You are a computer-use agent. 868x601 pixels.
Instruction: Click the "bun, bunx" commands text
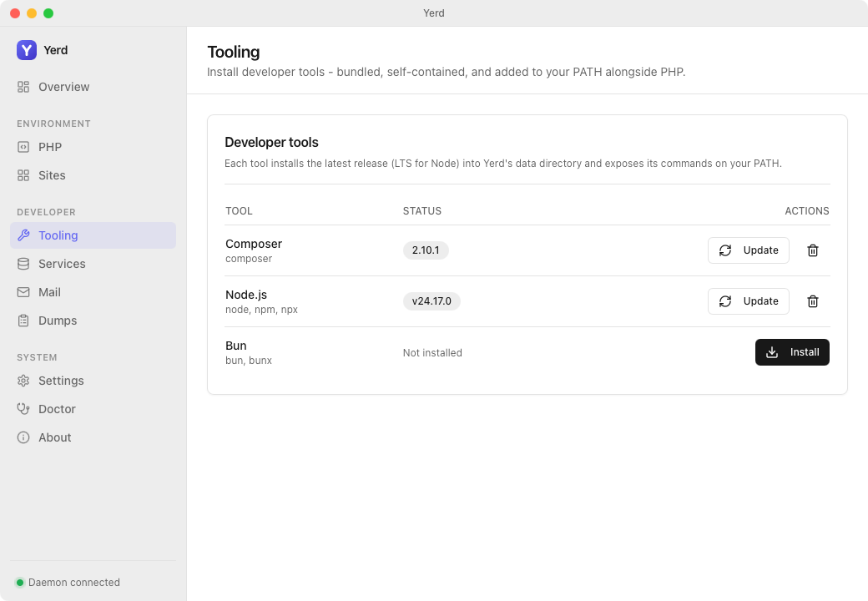click(x=249, y=361)
